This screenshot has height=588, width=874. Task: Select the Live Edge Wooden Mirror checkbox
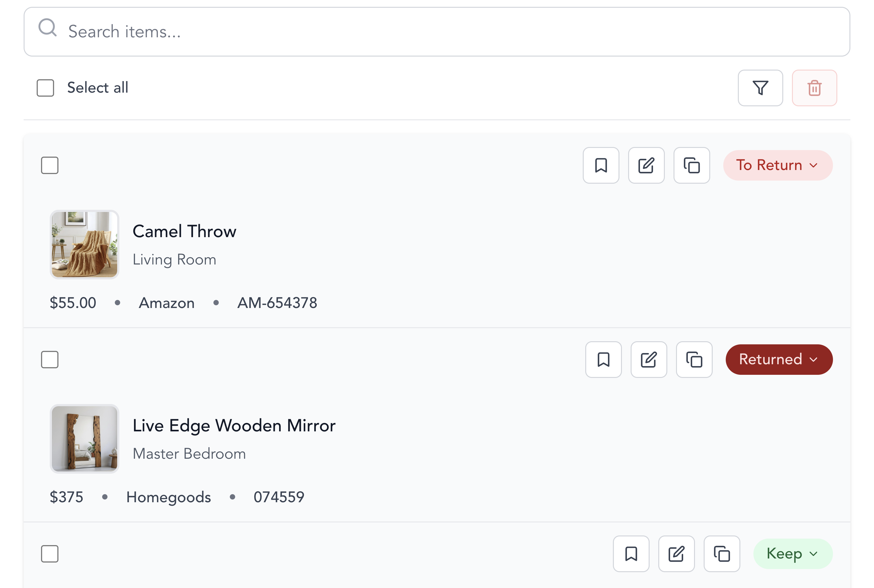tap(49, 359)
